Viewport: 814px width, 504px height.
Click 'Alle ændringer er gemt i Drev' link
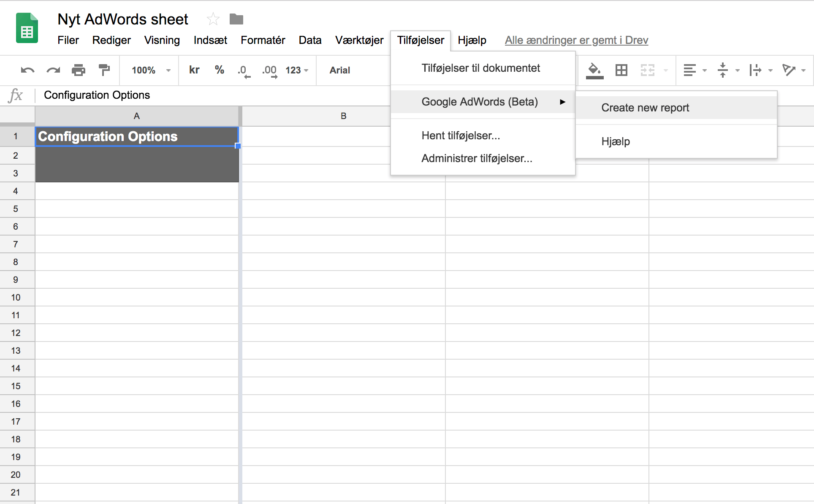coord(576,40)
